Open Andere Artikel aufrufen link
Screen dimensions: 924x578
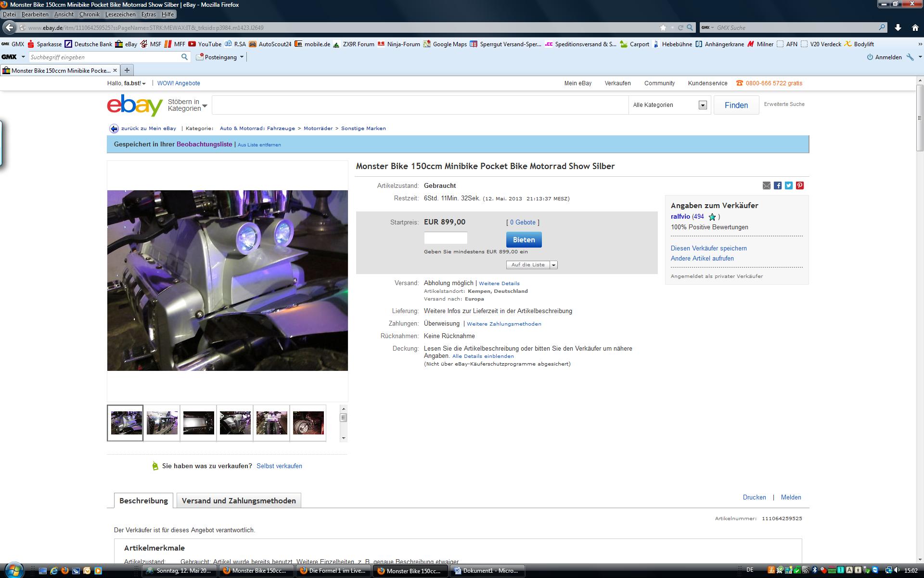[x=702, y=258]
